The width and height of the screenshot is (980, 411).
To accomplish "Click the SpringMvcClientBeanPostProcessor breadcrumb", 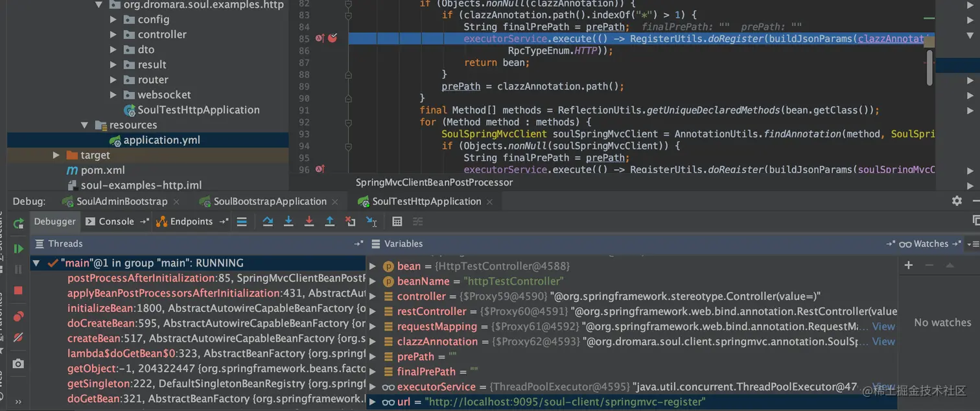I will coord(434,183).
